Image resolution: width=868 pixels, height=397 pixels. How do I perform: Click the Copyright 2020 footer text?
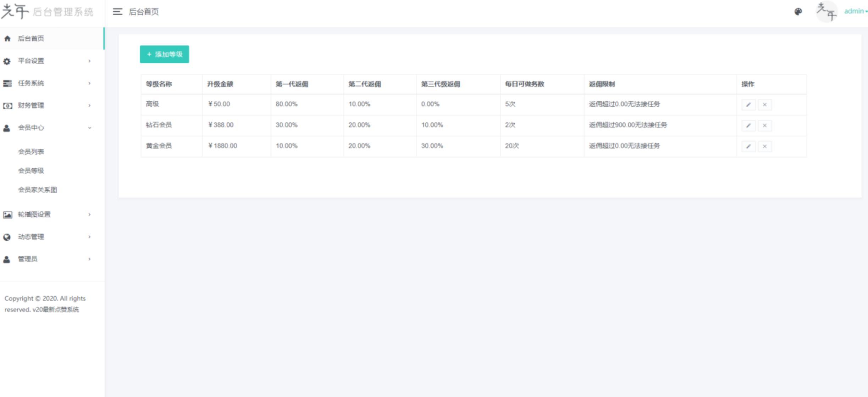pos(45,304)
